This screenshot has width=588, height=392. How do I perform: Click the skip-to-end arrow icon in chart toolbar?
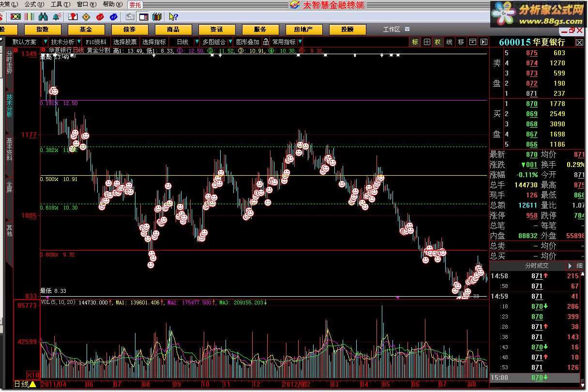click(x=483, y=42)
